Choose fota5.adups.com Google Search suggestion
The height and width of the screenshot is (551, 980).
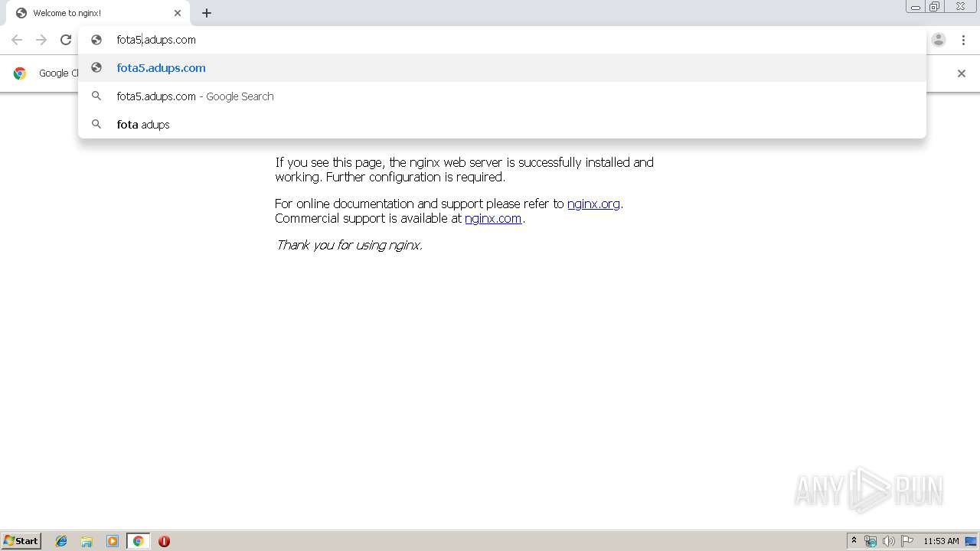(502, 96)
